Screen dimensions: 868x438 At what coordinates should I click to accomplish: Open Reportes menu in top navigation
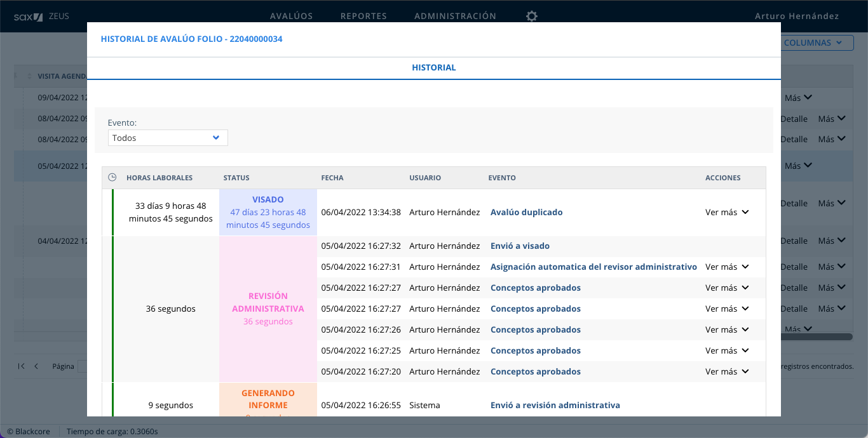(x=363, y=16)
